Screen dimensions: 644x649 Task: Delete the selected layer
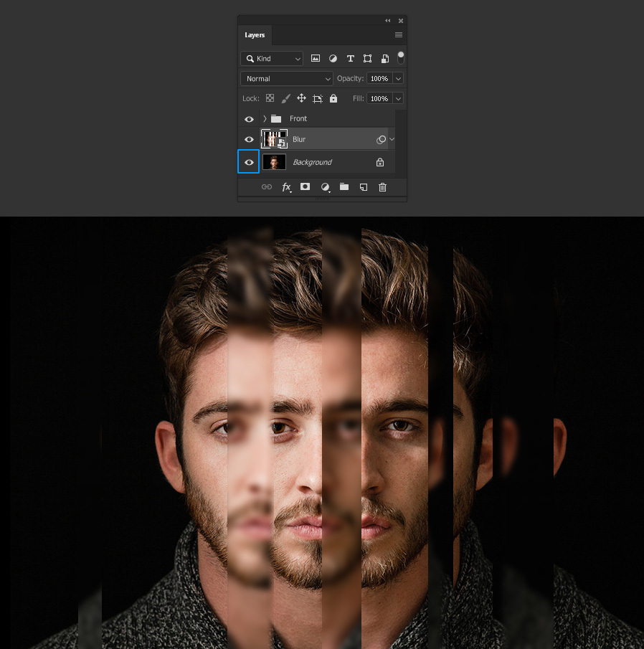click(382, 187)
